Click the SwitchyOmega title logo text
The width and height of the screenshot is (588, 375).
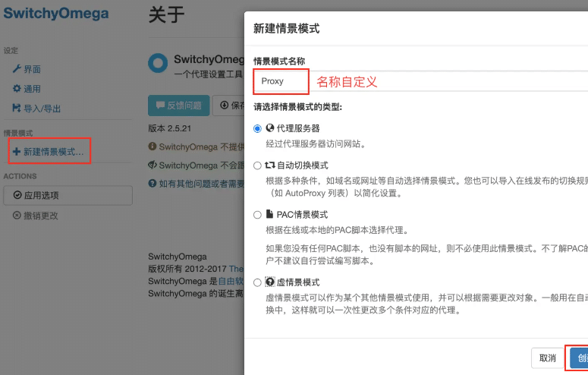click(x=56, y=14)
